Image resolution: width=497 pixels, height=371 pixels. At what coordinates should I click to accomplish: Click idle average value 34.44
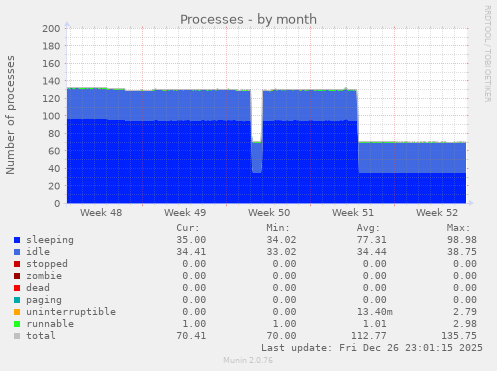tap(371, 252)
